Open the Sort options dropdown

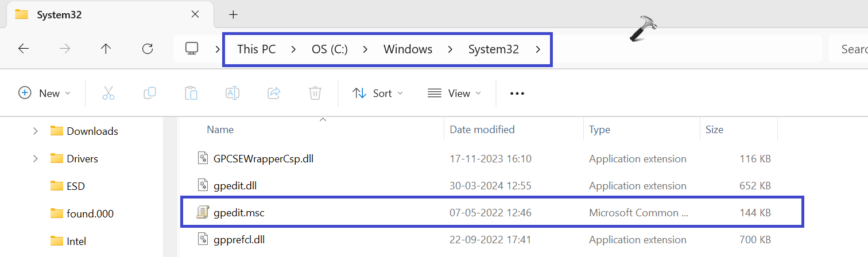click(377, 93)
